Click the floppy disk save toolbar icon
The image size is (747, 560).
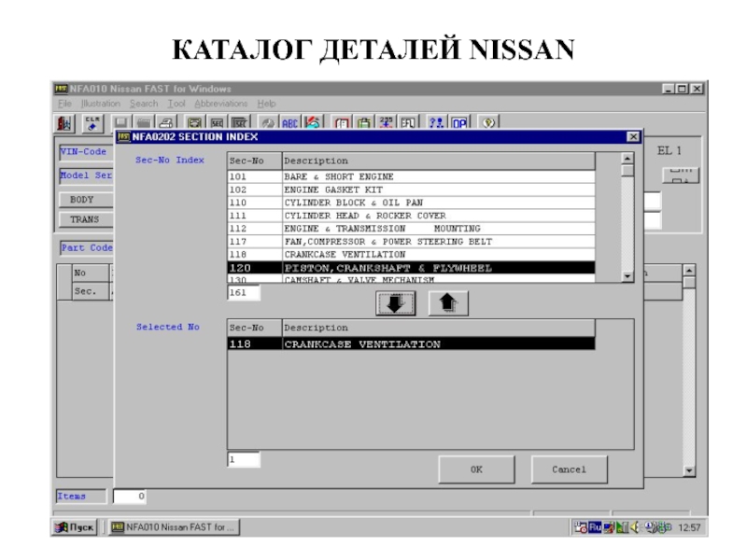coord(120,123)
